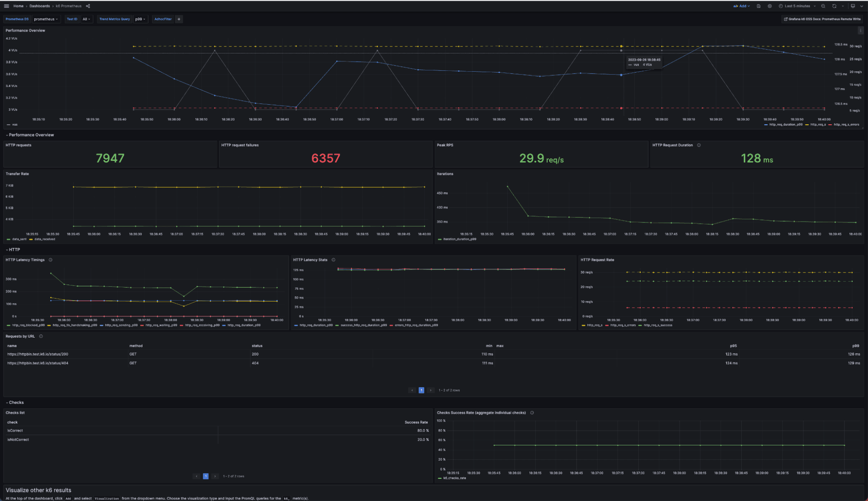The height and width of the screenshot is (501, 868).
Task: Open the Performance Overview panel kebab menu
Action: (x=861, y=30)
